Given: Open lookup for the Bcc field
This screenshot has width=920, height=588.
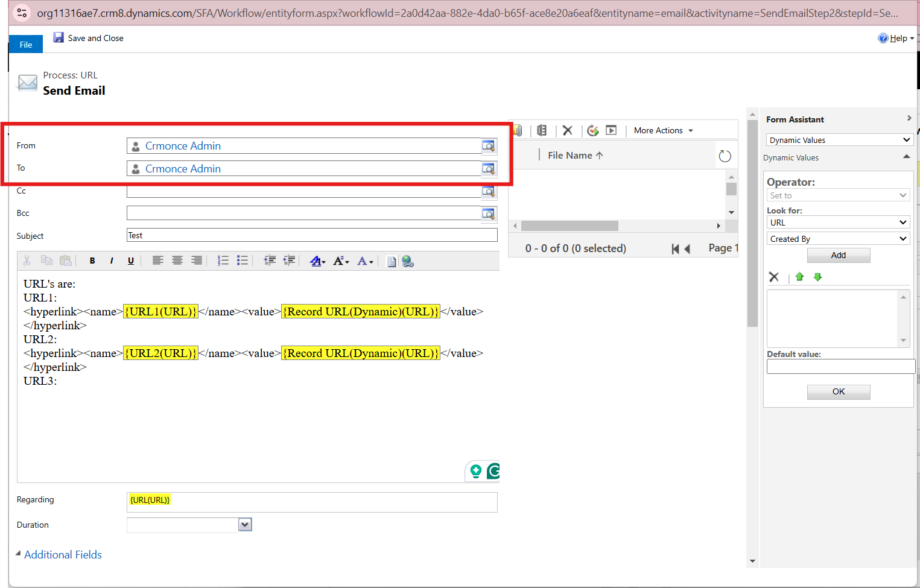Looking at the screenshot, I should click(x=489, y=213).
